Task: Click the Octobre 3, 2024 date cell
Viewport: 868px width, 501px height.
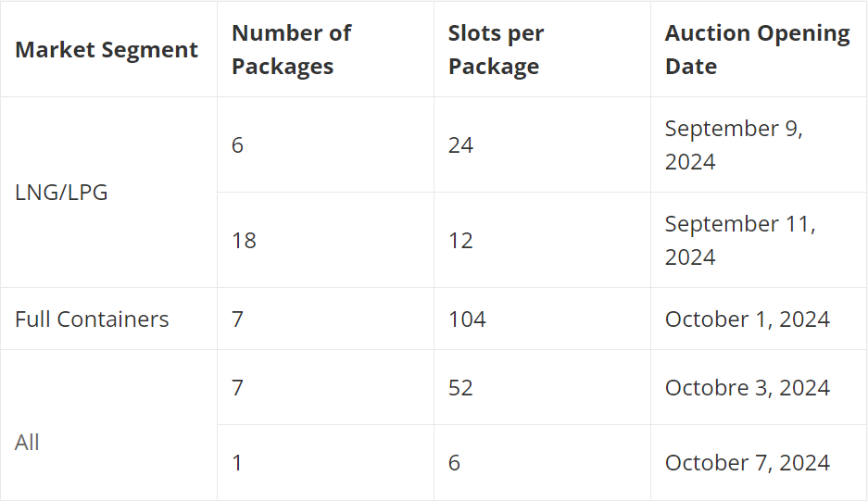Action: [748, 387]
